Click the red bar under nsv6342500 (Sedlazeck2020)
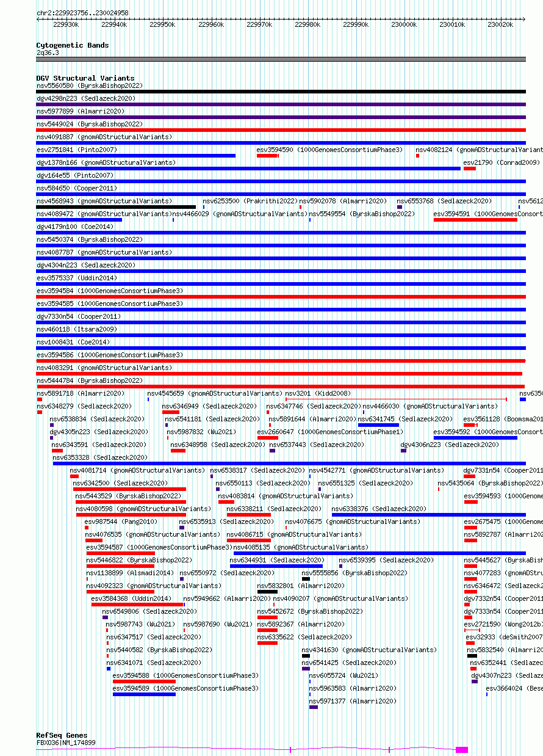543x756 pixels. pyautogui.click(x=129, y=489)
